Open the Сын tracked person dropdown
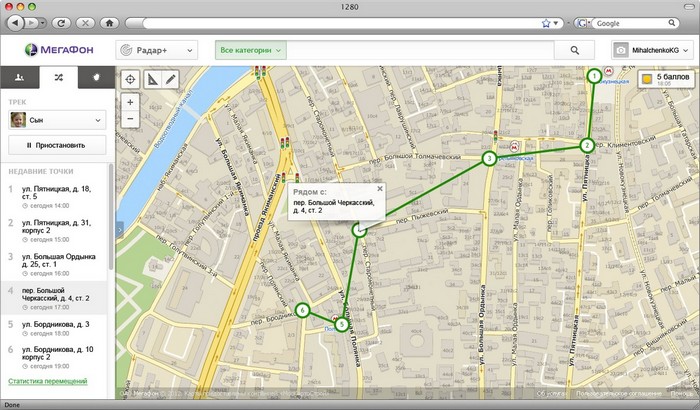The width and height of the screenshot is (700, 410). (x=56, y=119)
